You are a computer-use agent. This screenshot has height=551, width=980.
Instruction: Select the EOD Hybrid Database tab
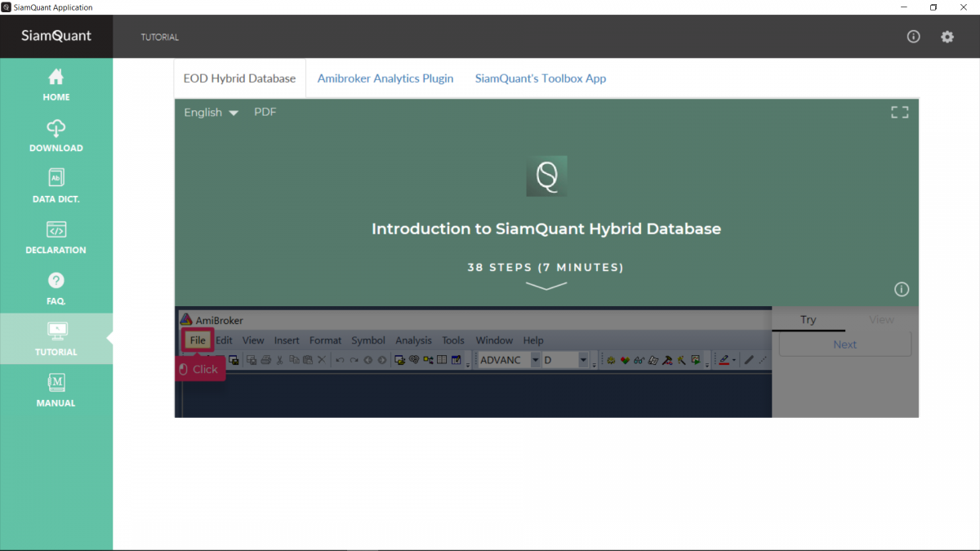[239, 78]
